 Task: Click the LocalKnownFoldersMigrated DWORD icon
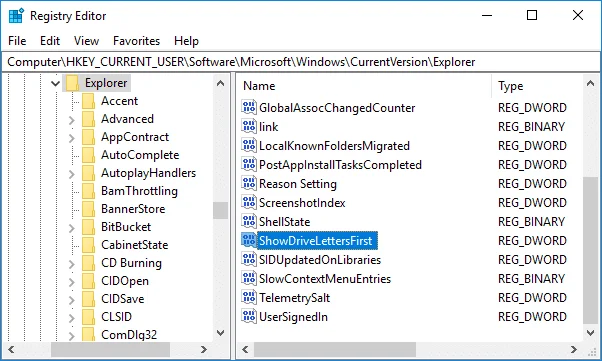(249, 145)
